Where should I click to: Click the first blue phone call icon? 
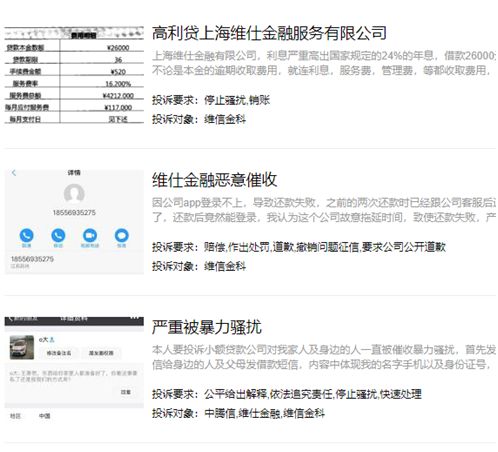pyautogui.click(x=26, y=235)
